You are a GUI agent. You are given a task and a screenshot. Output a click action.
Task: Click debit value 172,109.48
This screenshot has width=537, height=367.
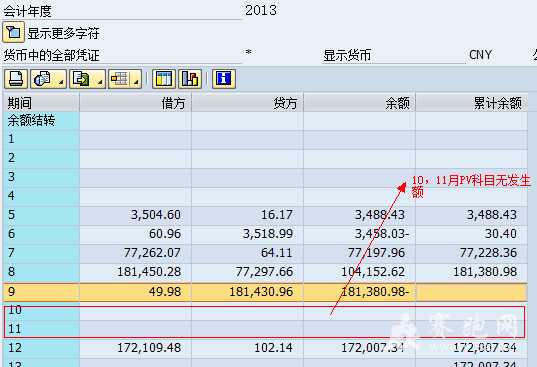point(149,348)
